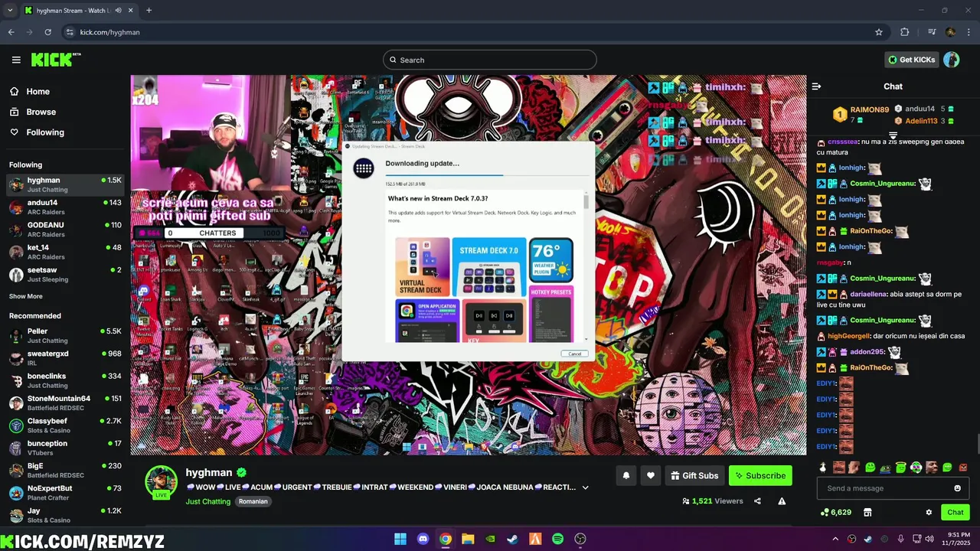Click the Romanian language tag

(253, 501)
